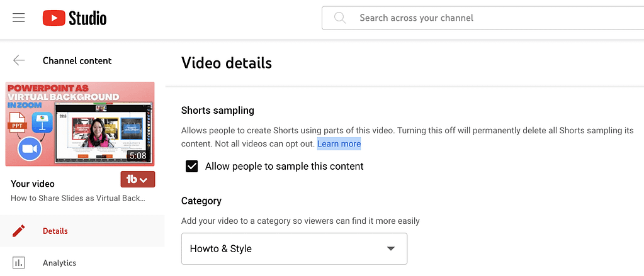The width and height of the screenshot is (644, 276).
Task: Click the TubeBuddy logo on red button
Action: (132, 180)
